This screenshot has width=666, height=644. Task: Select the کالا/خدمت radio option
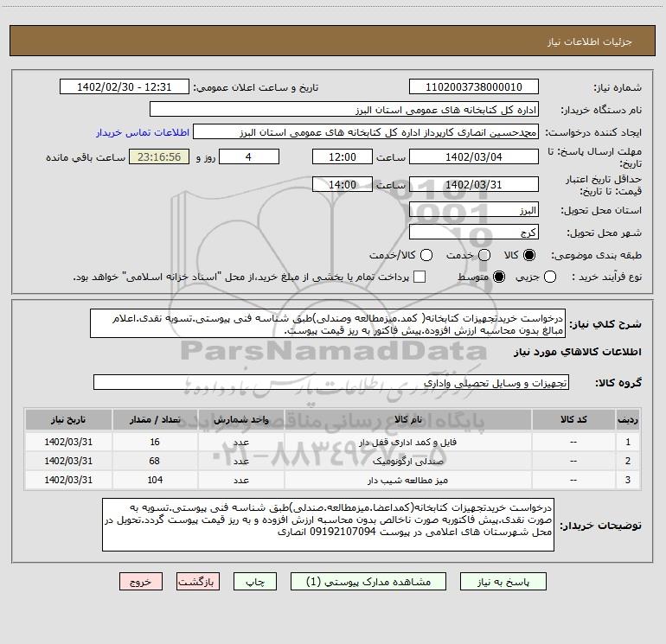[426, 255]
